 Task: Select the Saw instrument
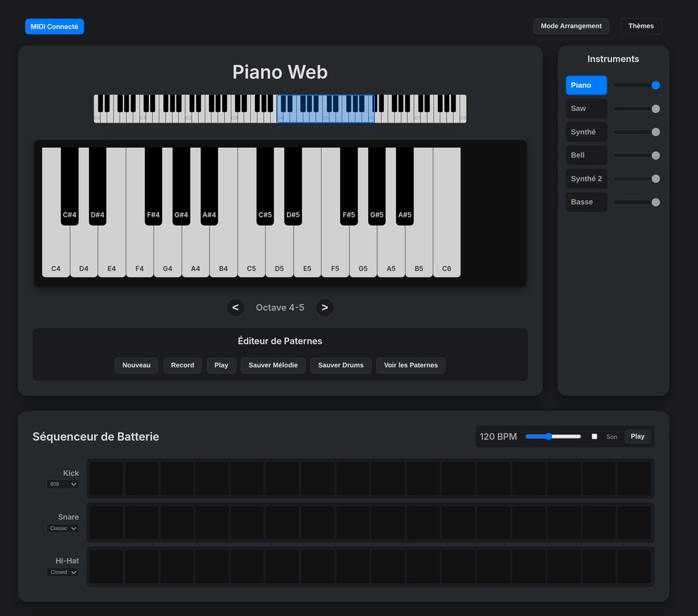pyautogui.click(x=586, y=109)
